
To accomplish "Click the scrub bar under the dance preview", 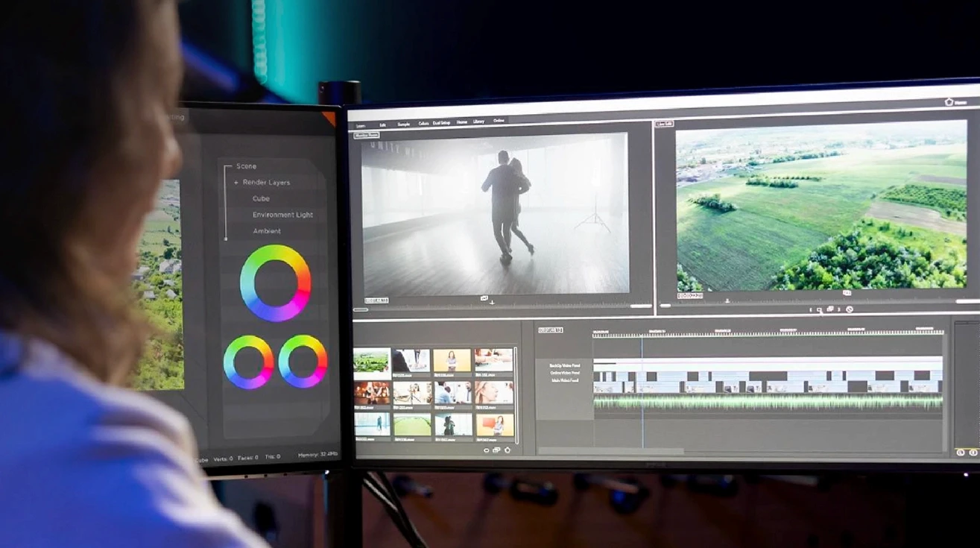I will [x=502, y=307].
